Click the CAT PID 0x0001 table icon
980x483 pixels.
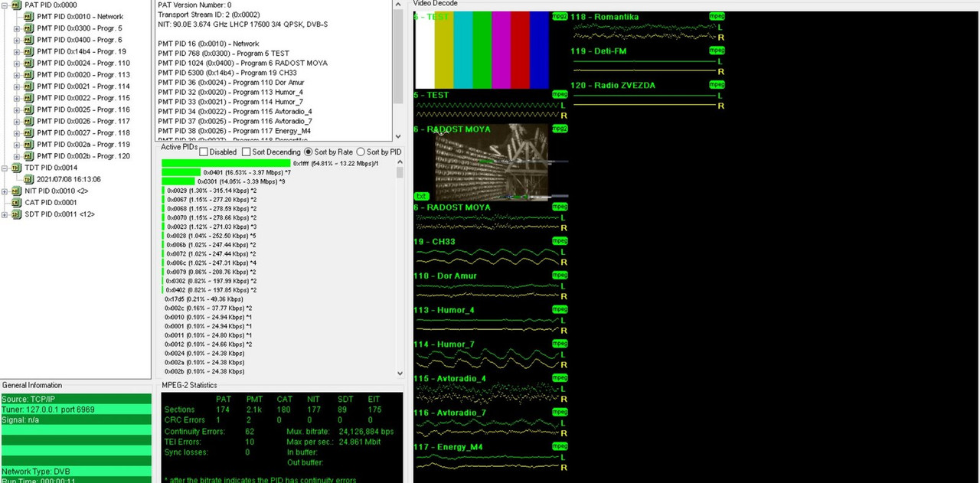coord(17,203)
